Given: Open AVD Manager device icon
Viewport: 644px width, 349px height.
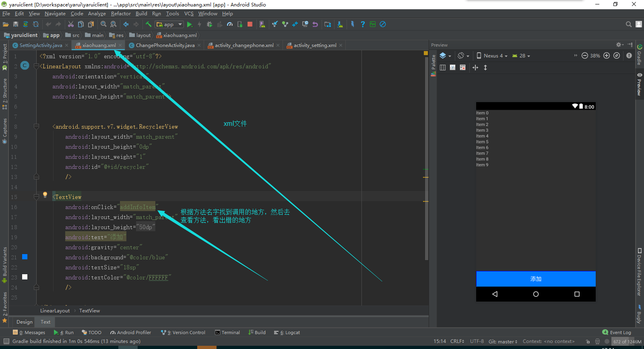Looking at the screenshot, I should [x=262, y=24].
